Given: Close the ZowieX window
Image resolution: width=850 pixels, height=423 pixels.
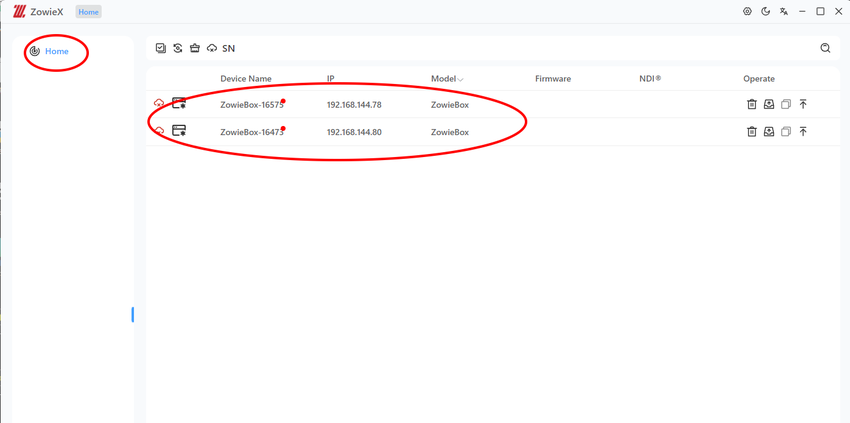Looking at the screenshot, I should (x=839, y=11).
